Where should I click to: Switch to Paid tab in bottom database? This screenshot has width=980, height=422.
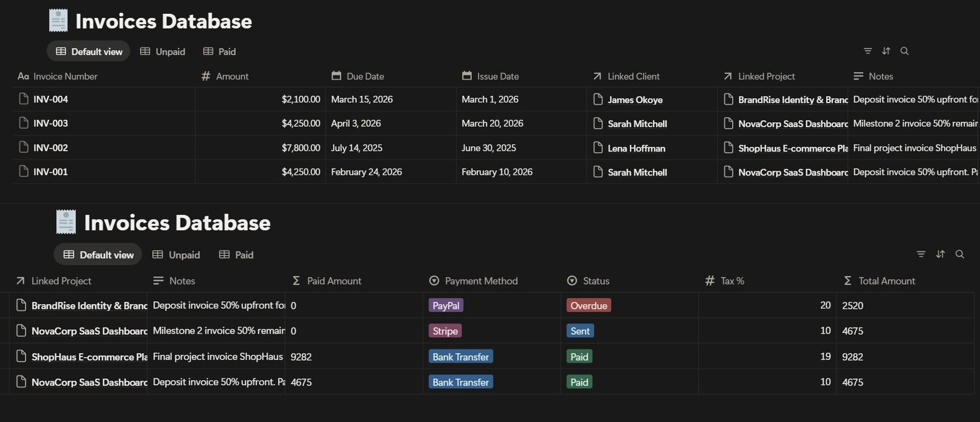(236, 255)
